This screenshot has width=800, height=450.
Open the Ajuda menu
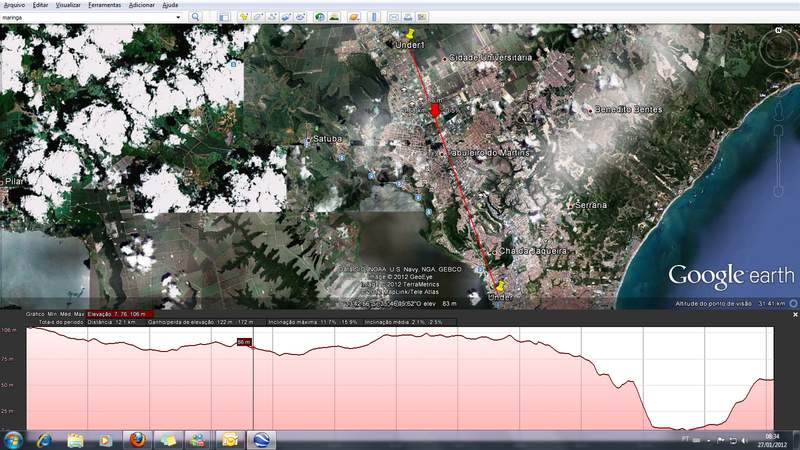pos(170,5)
